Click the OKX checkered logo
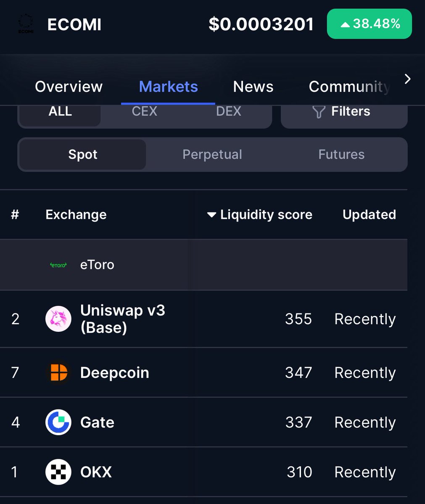425x504 pixels. click(x=58, y=472)
